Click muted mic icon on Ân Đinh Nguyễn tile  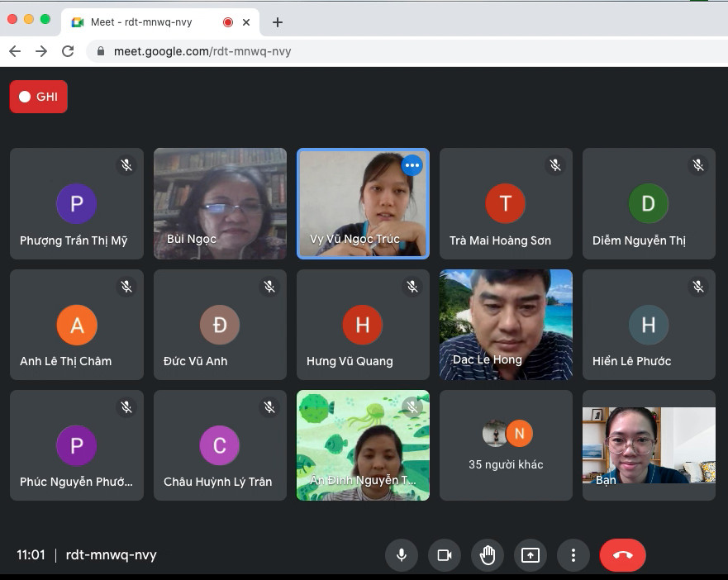coord(412,407)
